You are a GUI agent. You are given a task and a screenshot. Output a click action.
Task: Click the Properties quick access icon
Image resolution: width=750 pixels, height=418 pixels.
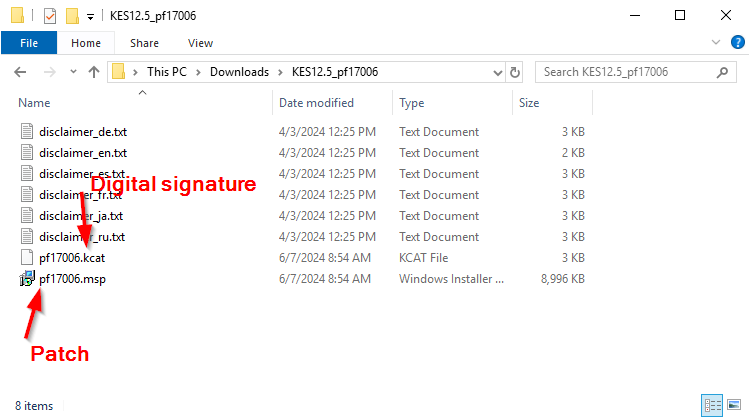(49, 16)
